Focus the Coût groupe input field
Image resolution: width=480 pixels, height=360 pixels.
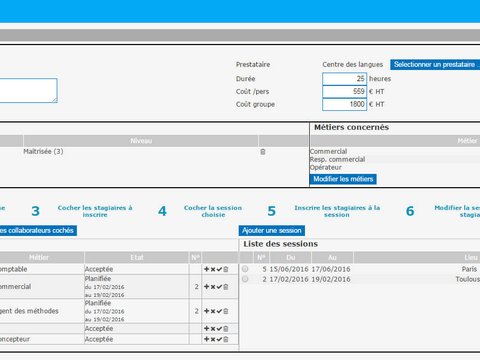[344, 104]
